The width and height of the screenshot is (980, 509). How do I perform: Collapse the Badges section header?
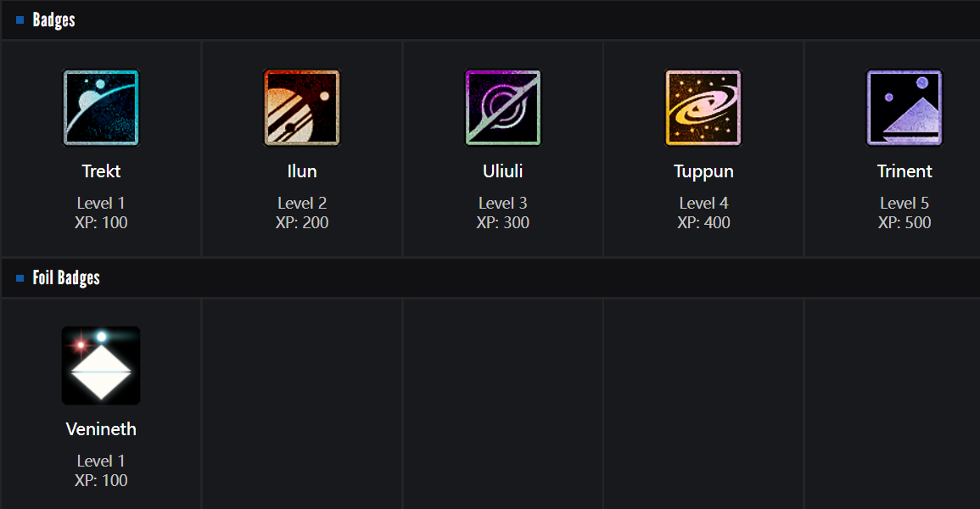(54, 20)
